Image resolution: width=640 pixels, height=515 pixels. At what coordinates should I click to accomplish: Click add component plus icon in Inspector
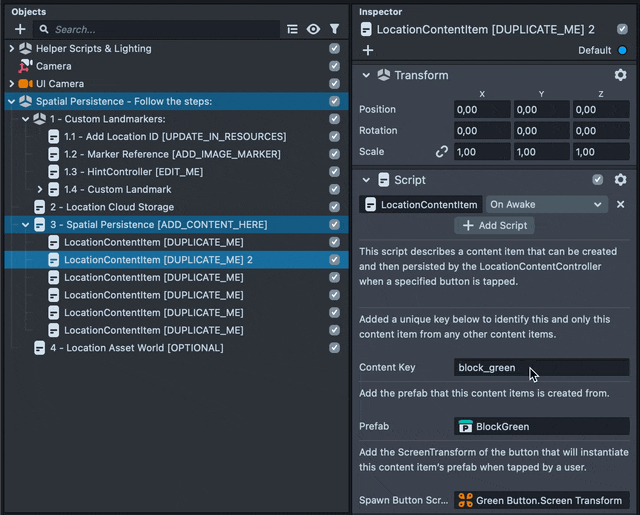click(x=368, y=50)
